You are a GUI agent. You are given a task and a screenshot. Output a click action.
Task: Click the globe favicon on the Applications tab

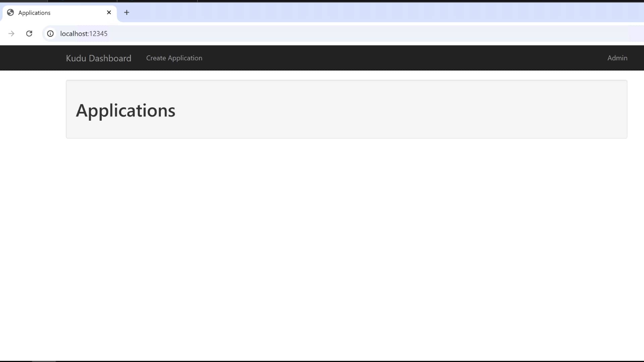coord(10,13)
